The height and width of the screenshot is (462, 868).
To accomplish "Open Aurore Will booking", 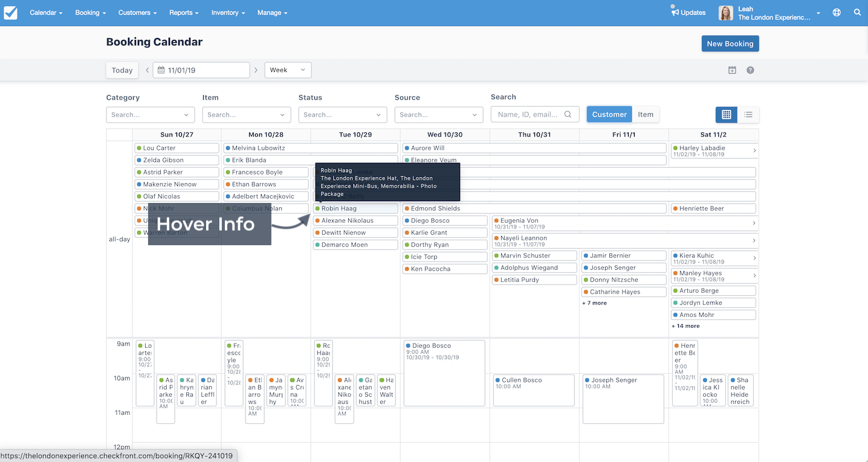I will (534, 148).
